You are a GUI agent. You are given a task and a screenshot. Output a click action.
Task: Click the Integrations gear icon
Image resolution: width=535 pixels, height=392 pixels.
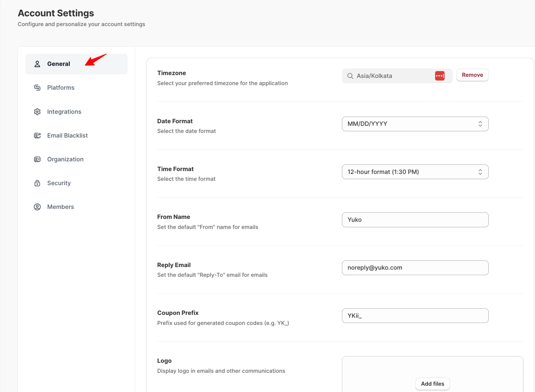point(37,112)
